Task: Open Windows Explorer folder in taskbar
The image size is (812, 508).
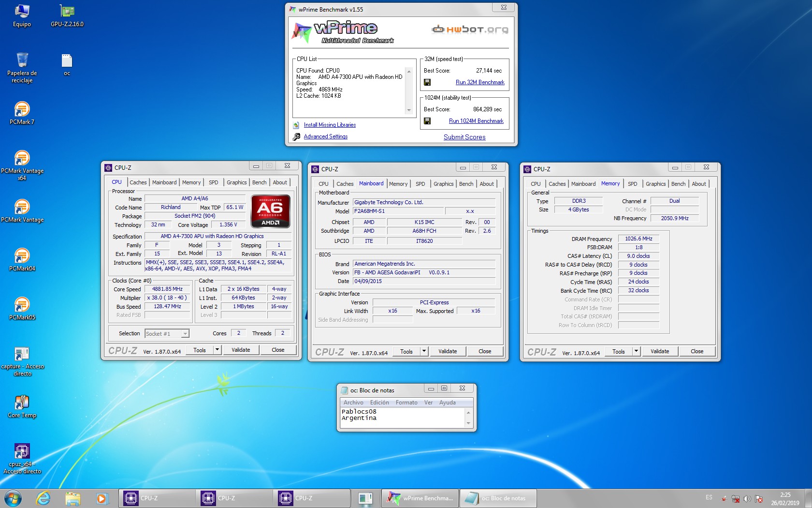Action: (72, 498)
